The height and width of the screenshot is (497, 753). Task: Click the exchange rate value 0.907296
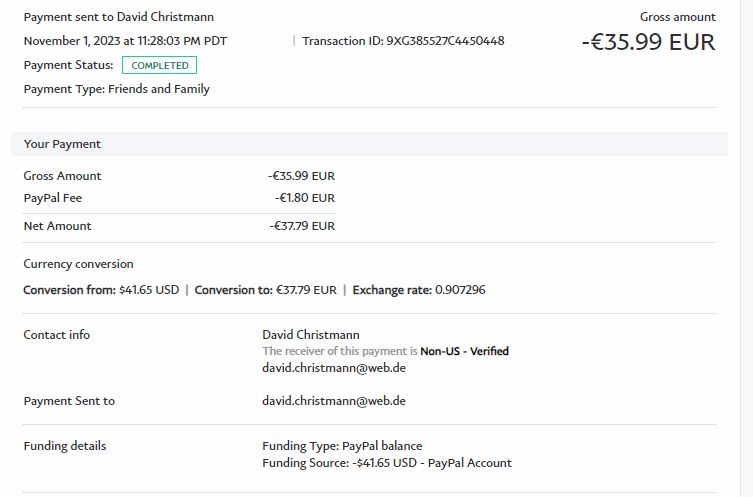[x=460, y=290]
